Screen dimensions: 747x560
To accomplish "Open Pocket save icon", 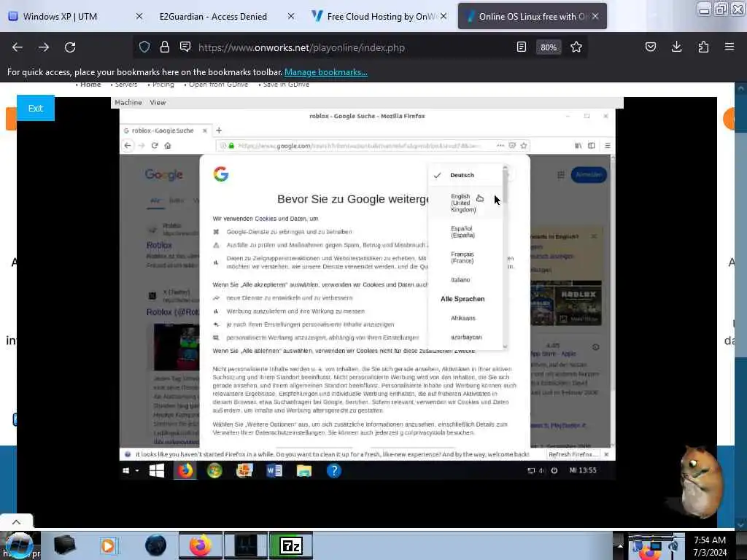I will [650, 47].
